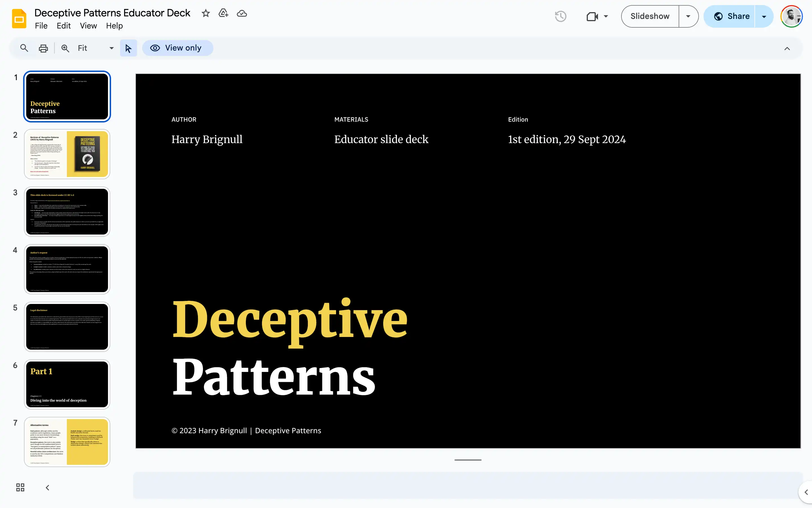Click the 'AUTHOR' label

click(184, 119)
